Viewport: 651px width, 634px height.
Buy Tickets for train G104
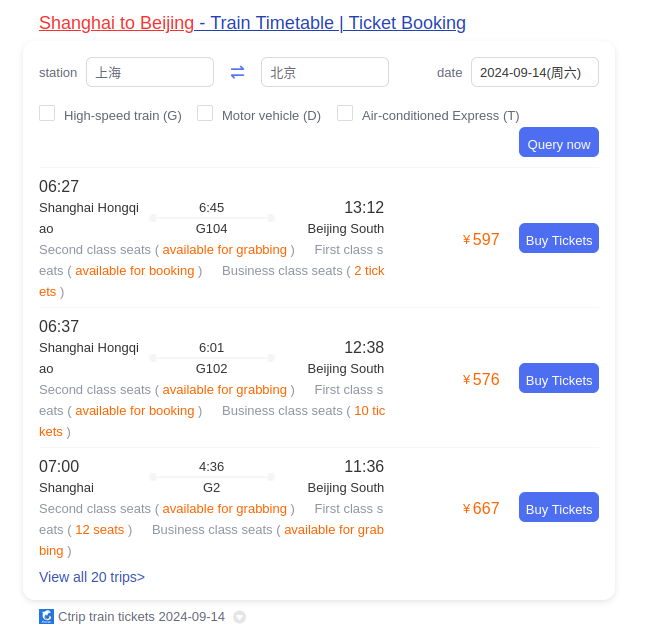pos(558,239)
